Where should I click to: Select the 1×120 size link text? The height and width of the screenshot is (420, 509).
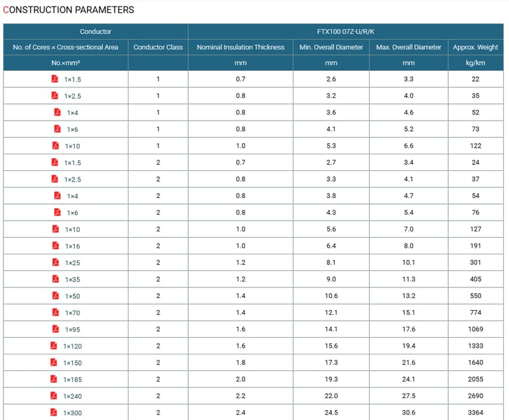click(x=73, y=346)
